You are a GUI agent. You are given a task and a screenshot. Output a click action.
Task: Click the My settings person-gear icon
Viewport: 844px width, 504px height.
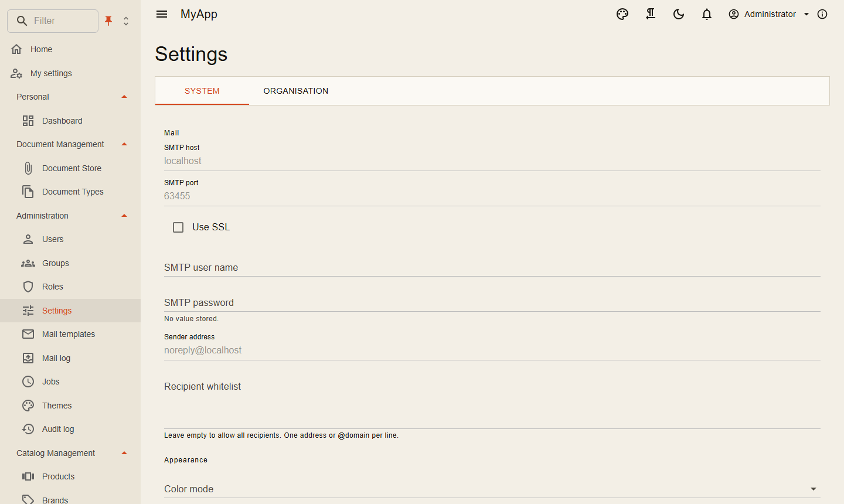click(x=16, y=73)
